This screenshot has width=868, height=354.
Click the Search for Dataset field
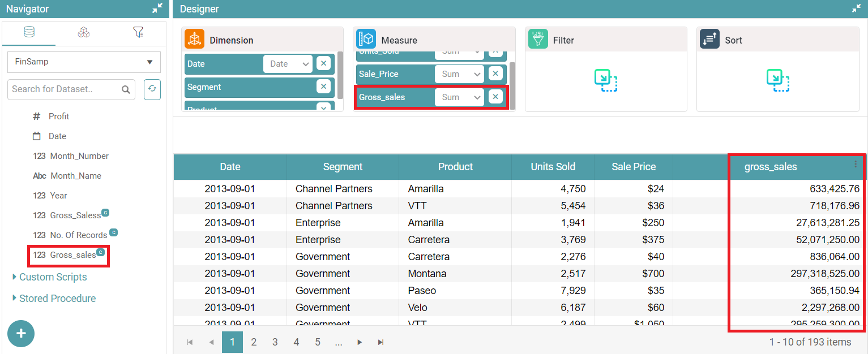point(65,89)
